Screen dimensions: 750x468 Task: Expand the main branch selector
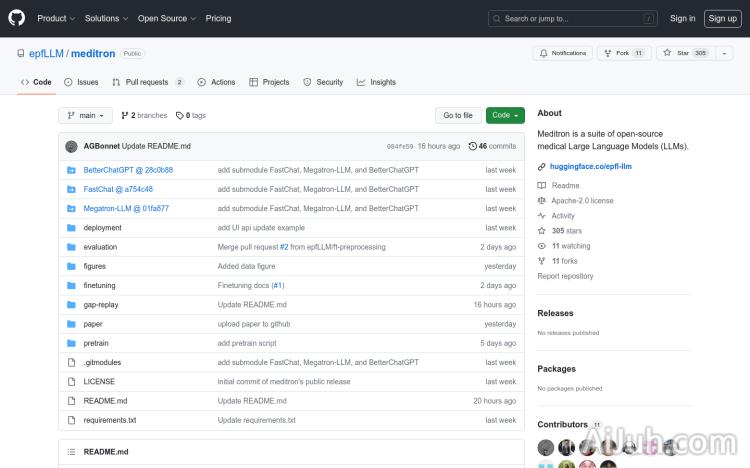click(x=85, y=115)
